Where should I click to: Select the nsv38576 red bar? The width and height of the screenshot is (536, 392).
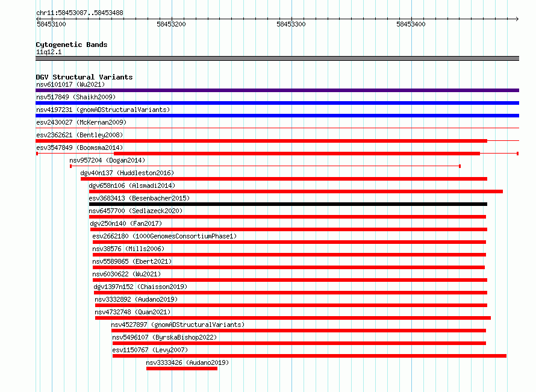coord(289,255)
